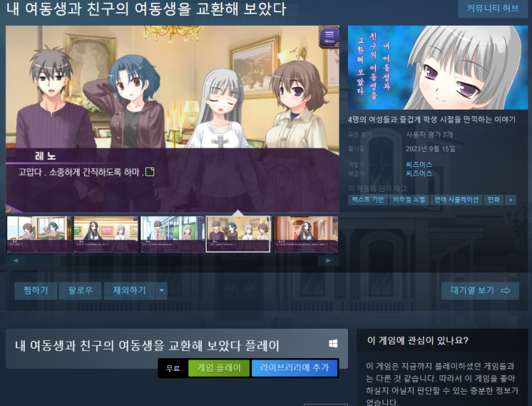
Task: Click the 이 제품의 인기 태그 label
Action: coord(378,188)
